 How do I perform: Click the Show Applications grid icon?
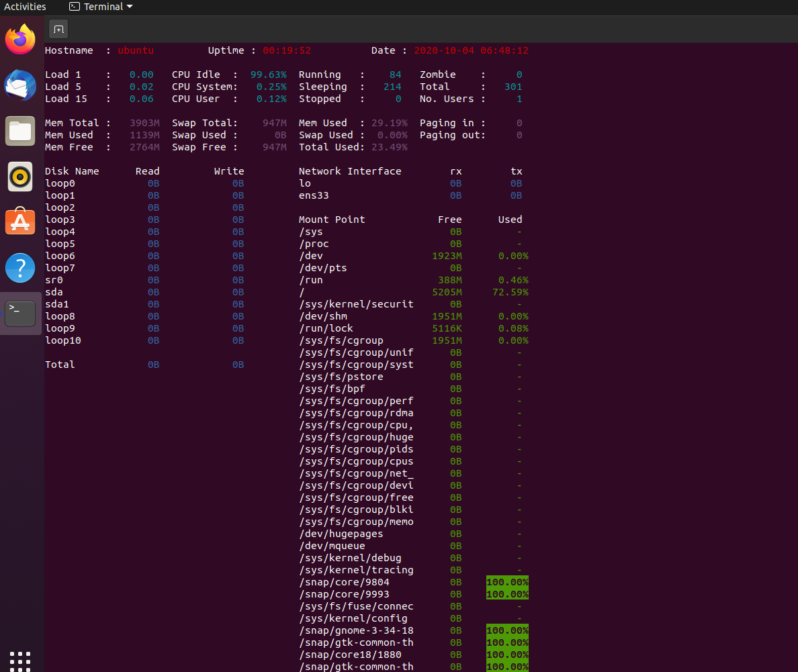click(x=20, y=661)
